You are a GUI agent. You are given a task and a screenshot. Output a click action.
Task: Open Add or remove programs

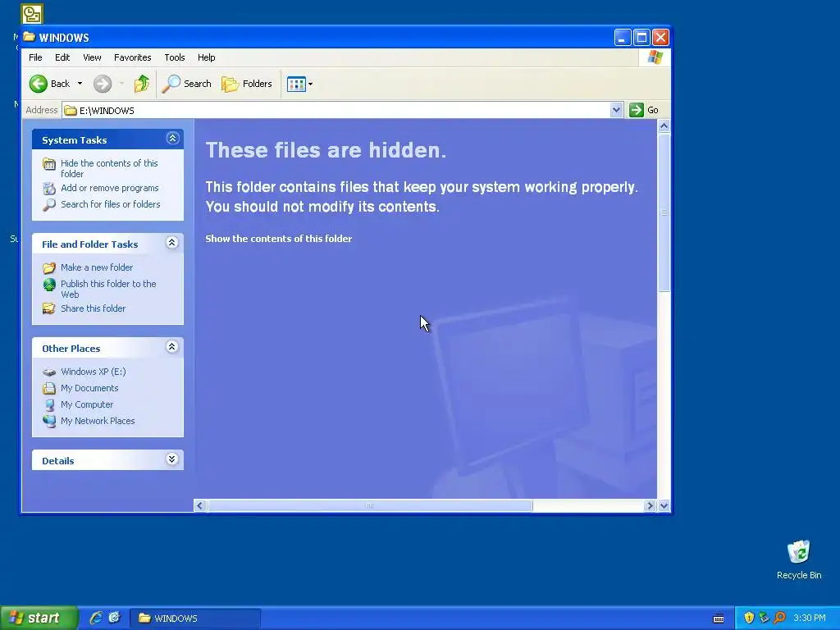pyautogui.click(x=110, y=188)
